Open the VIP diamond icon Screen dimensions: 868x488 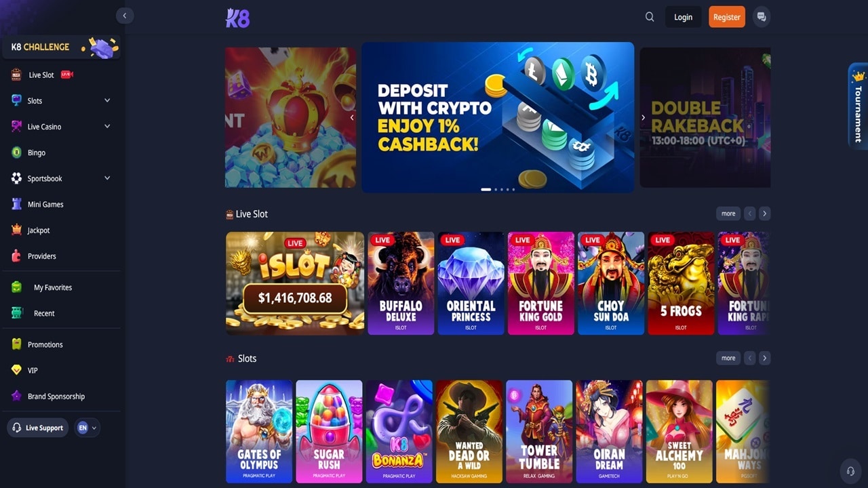click(16, 370)
